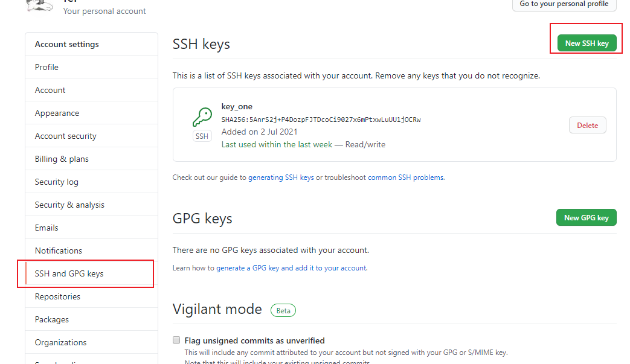
Task: Click the Beta badge next to Vigilant mode
Action: [283, 310]
